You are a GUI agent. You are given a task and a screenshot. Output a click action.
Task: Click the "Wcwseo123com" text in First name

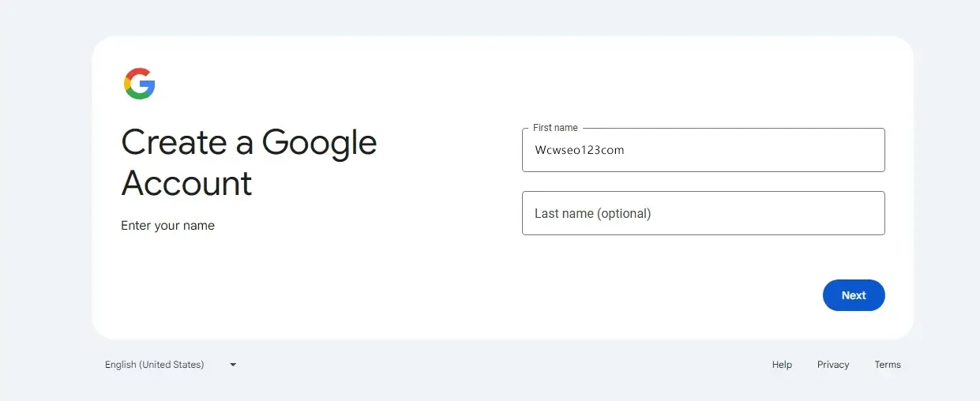pos(580,150)
